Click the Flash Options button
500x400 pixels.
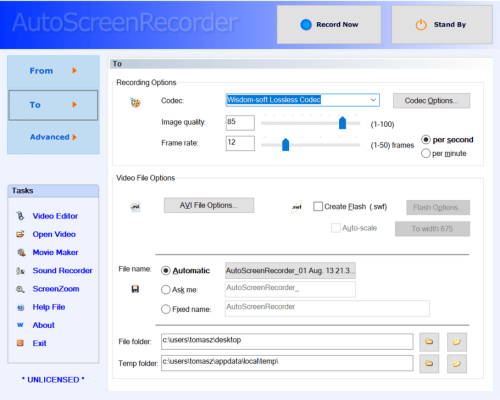438,208
